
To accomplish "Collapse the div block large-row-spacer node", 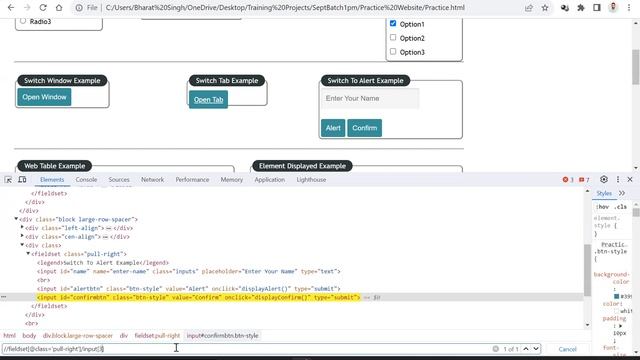I will click(x=16, y=219).
